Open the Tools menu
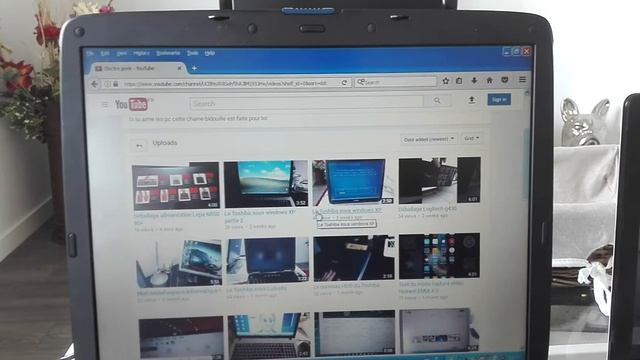This screenshot has height=360, width=640. (x=192, y=53)
